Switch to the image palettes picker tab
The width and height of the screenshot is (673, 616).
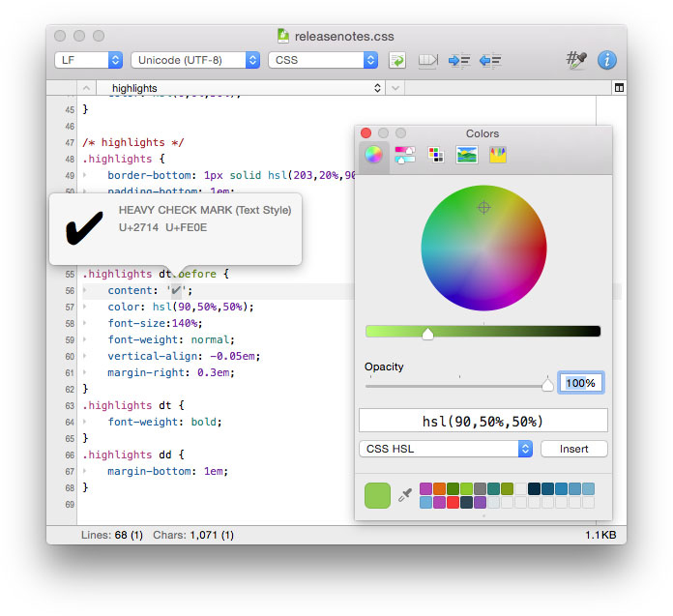click(x=466, y=155)
